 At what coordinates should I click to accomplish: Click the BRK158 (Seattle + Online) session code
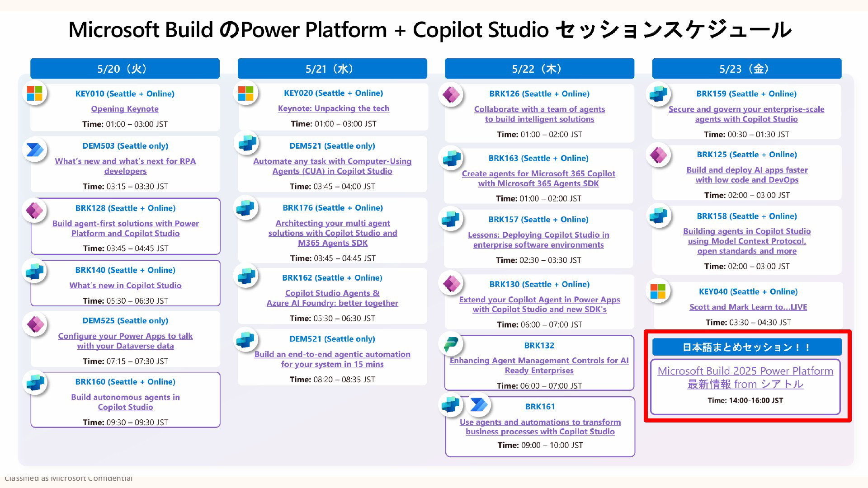pos(747,216)
